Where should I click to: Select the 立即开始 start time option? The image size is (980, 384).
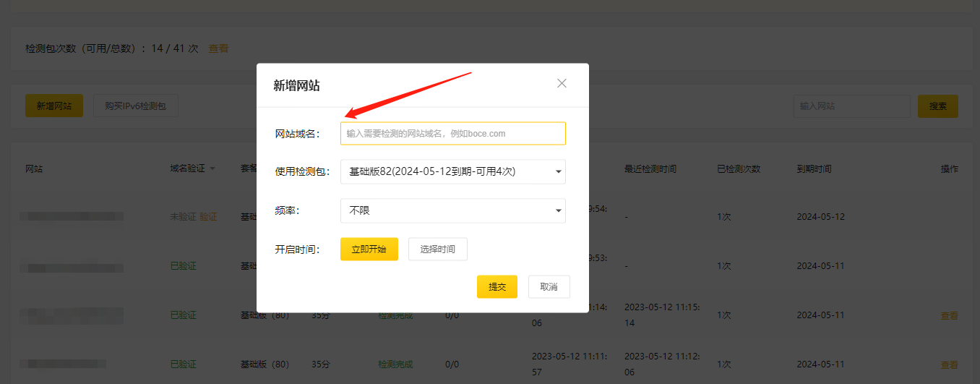(369, 249)
